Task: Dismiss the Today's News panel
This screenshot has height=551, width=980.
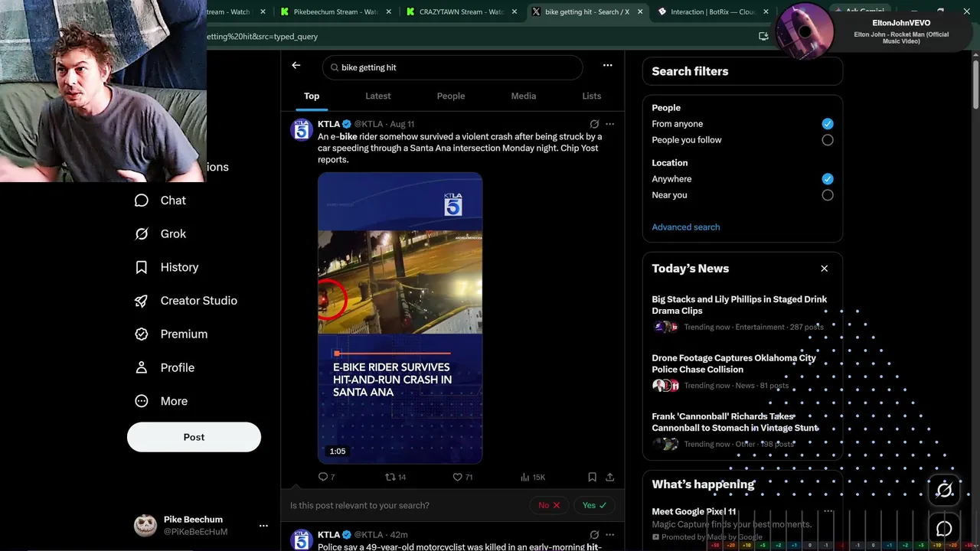Action: point(825,269)
